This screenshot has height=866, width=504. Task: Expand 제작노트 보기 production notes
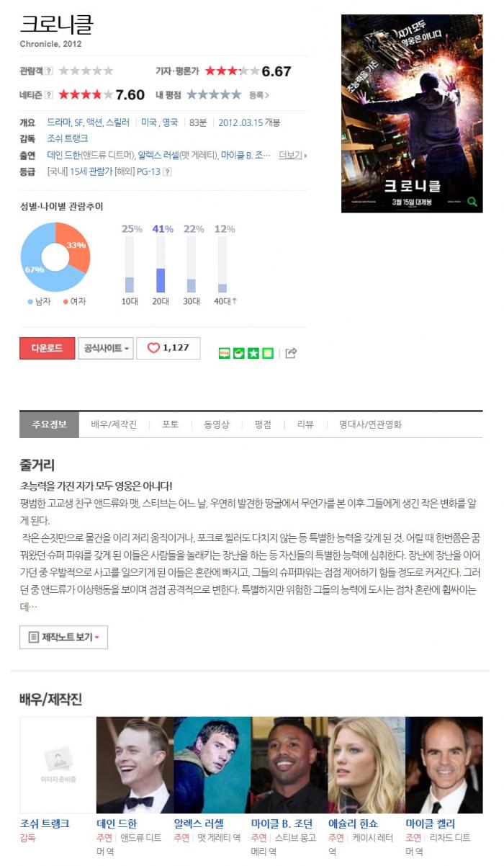pos(63,637)
